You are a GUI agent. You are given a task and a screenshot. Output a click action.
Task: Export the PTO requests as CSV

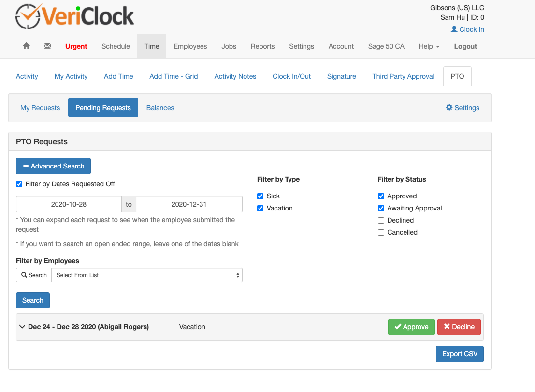[460, 353]
